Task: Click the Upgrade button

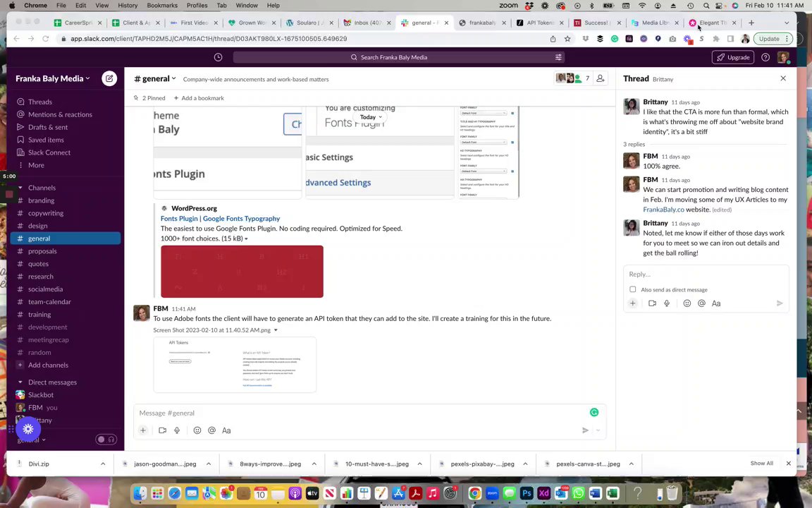Action: coord(733,58)
